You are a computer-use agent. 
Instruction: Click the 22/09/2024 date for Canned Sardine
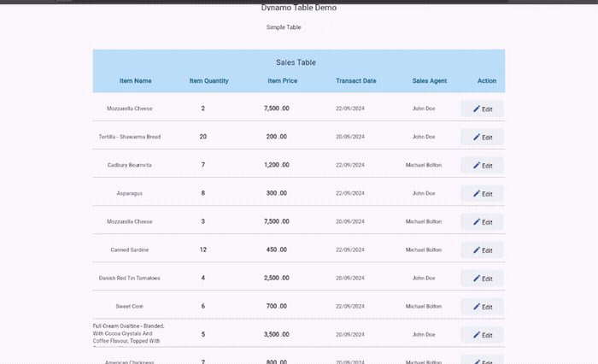pos(350,250)
